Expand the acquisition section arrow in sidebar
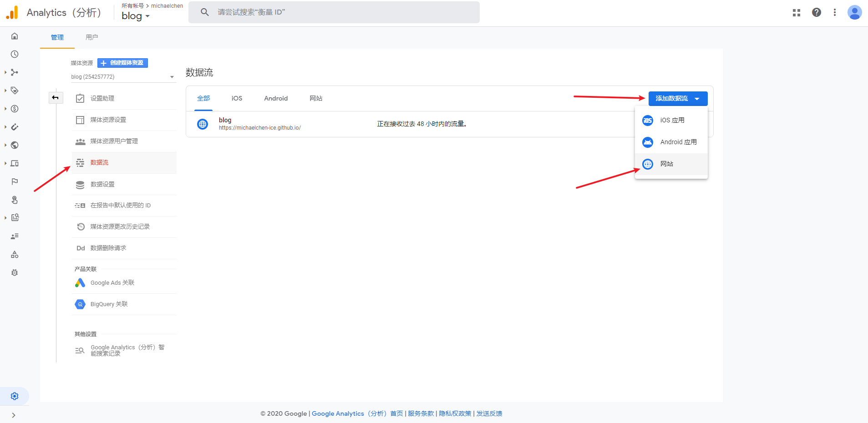The width and height of the screenshot is (868, 423). [x=5, y=72]
